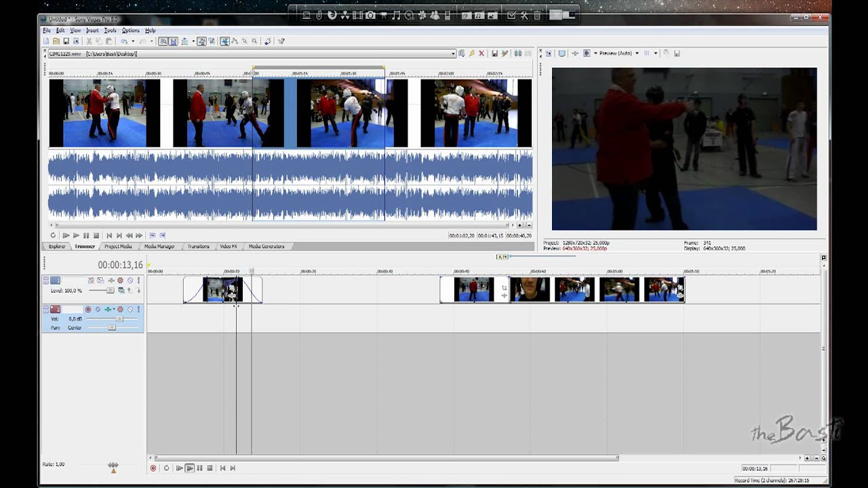Select the Envelope Edit tool
Viewport: 868px width, 488px height.
pyautogui.click(x=235, y=41)
